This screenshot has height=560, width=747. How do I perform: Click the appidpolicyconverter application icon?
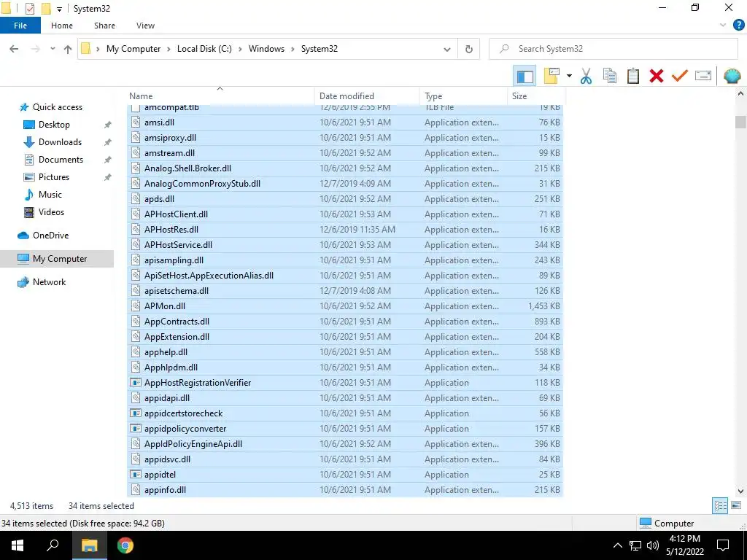coord(136,429)
